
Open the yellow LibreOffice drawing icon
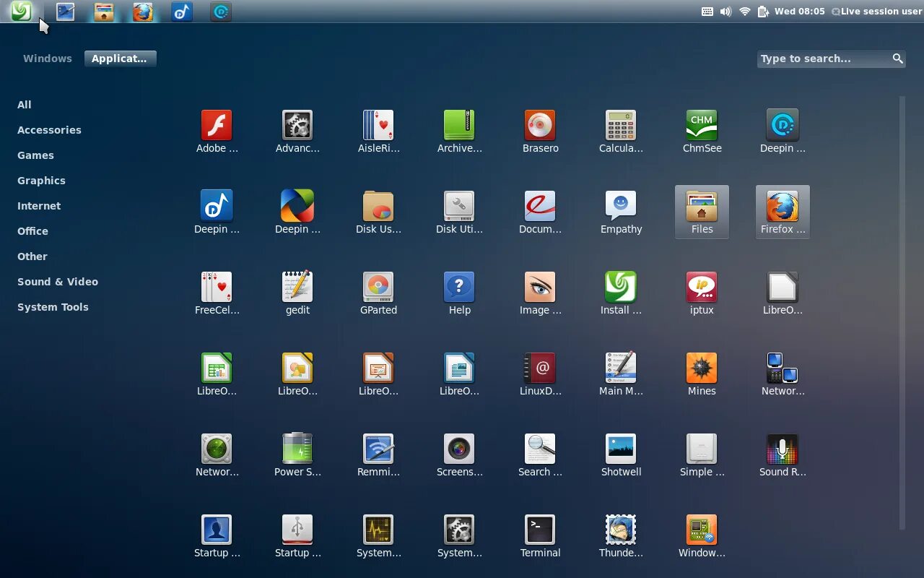(x=297, y=368)
